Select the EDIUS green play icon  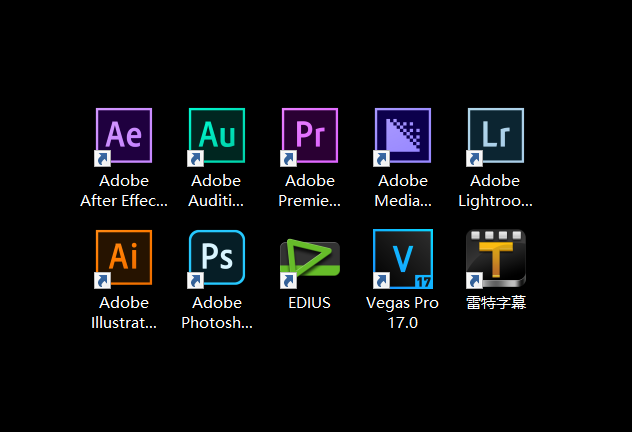pos(310,262)
